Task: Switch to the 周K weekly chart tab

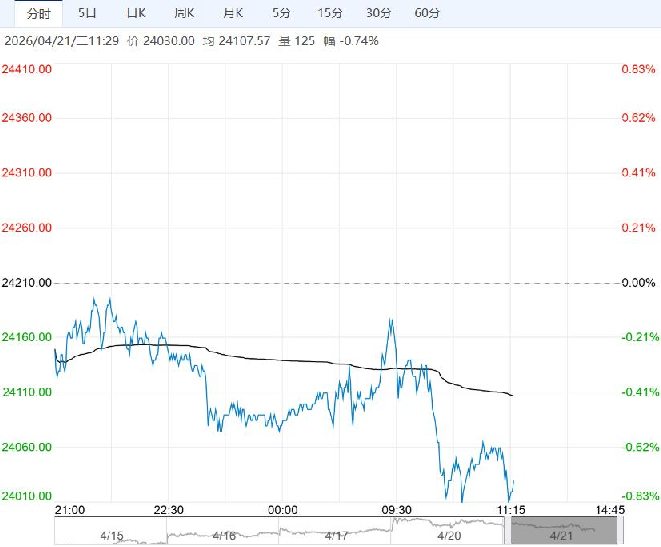Action: pyautogui.click(x=184, y=13)
